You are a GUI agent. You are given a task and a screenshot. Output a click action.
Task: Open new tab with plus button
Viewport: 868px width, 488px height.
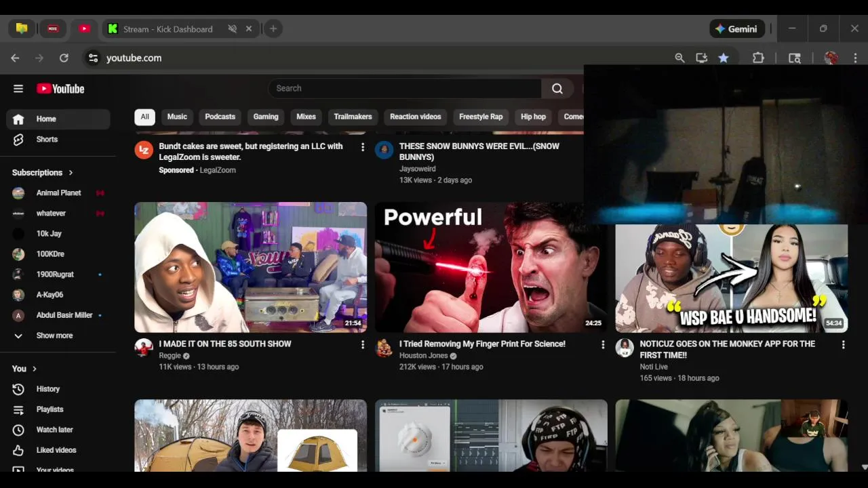pyautogui.click(x=273, y=29)
